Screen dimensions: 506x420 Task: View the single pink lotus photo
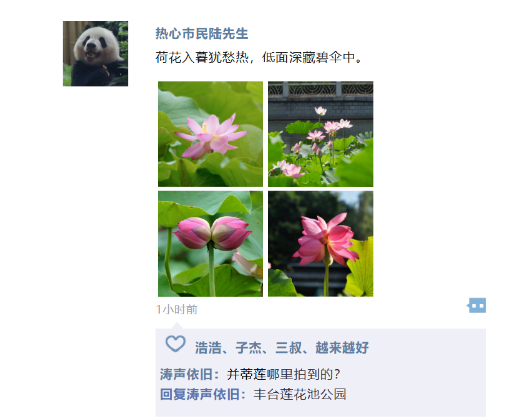(x=210, y=134)
